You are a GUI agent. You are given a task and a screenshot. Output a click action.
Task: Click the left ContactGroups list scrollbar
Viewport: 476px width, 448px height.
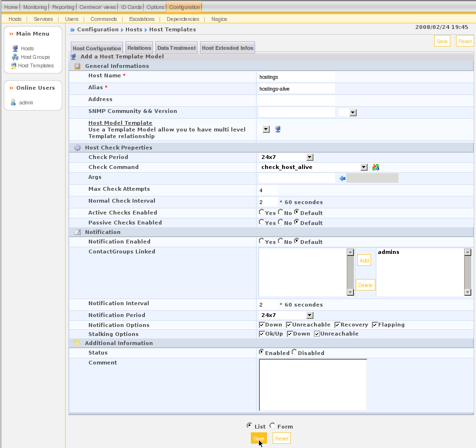tap(350, 272)
